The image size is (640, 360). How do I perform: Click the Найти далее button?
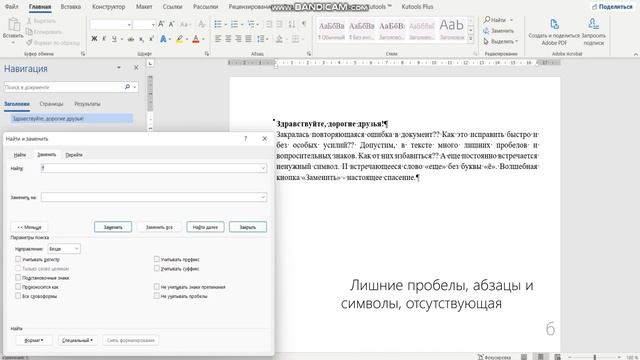click(205, 227)
